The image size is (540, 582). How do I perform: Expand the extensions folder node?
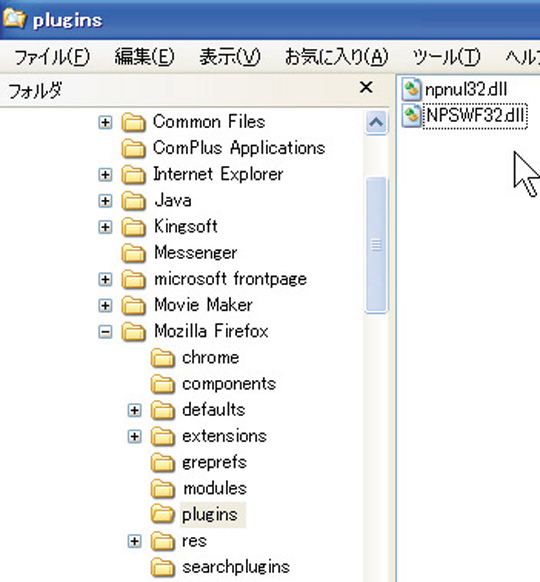134,436
